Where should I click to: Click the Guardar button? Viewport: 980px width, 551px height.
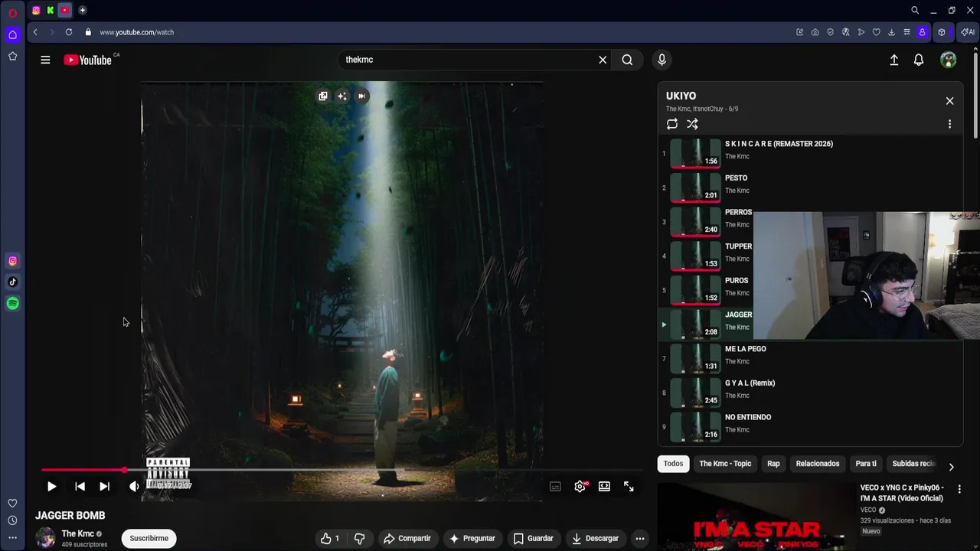pos(533,538)
